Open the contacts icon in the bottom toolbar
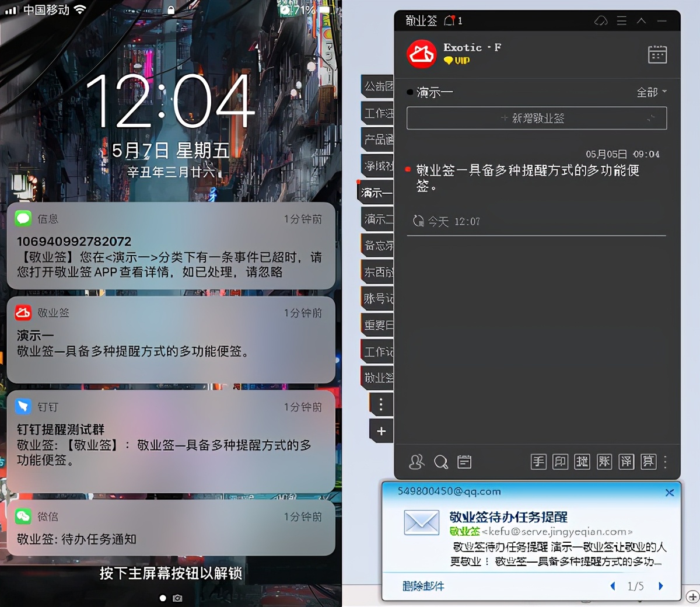 [416, 462]
